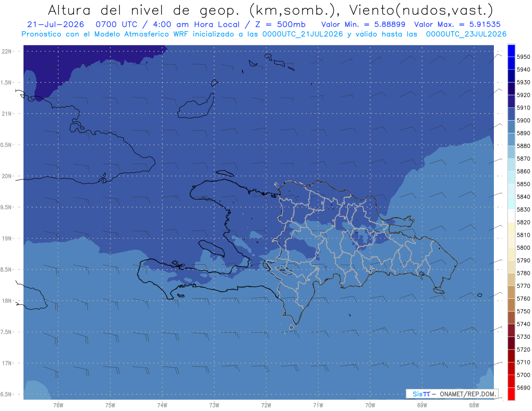The height and width of the screenshot is (411, 532).
Task: Click the 74W longitude label
Action: click(162, 405)
